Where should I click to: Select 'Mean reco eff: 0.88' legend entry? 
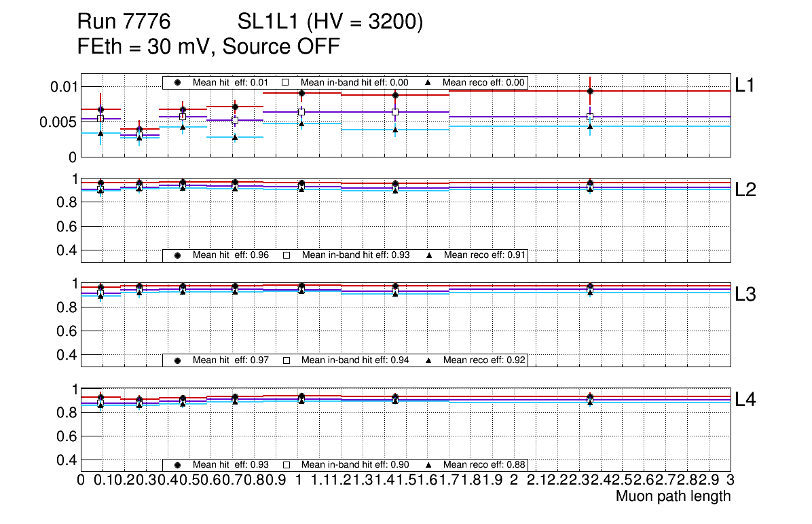(x=485, y=465)
